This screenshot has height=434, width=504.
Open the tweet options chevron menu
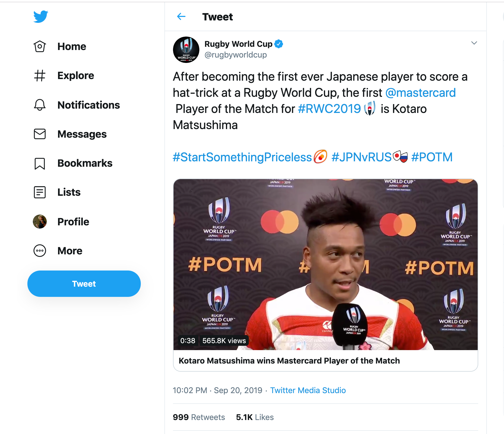click(x=474, y=43)
